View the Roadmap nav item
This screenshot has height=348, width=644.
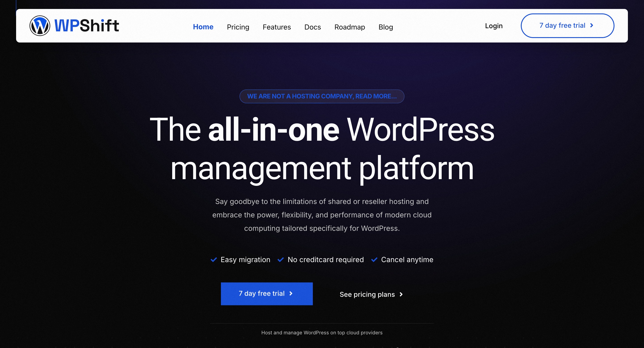pyautogui.click(x=350, y=27)
